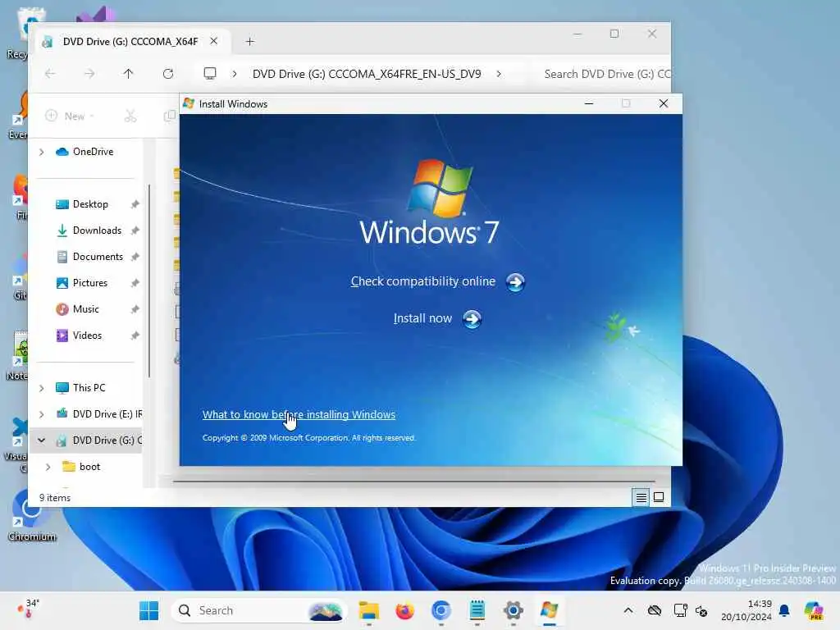Unpin Downloads using its pin icon
The height and width of the screenshot is (630, 840).
pos(135,231)
